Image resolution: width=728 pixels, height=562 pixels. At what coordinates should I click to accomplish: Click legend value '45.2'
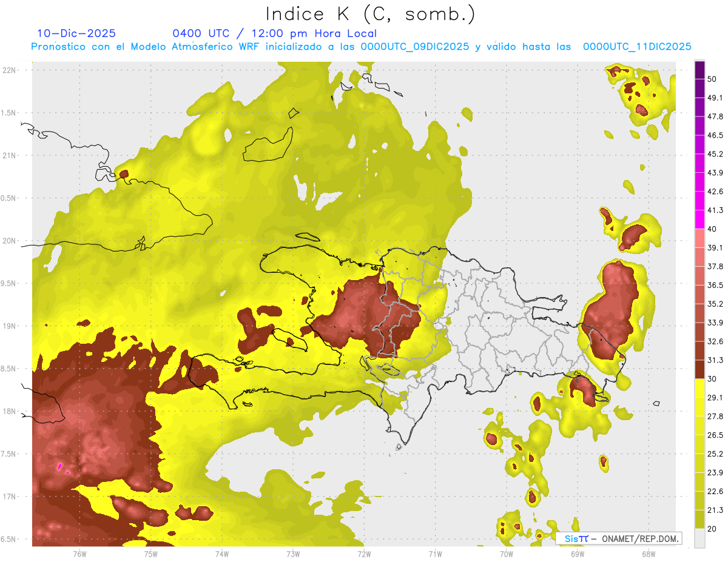click(x=715, y=154)
